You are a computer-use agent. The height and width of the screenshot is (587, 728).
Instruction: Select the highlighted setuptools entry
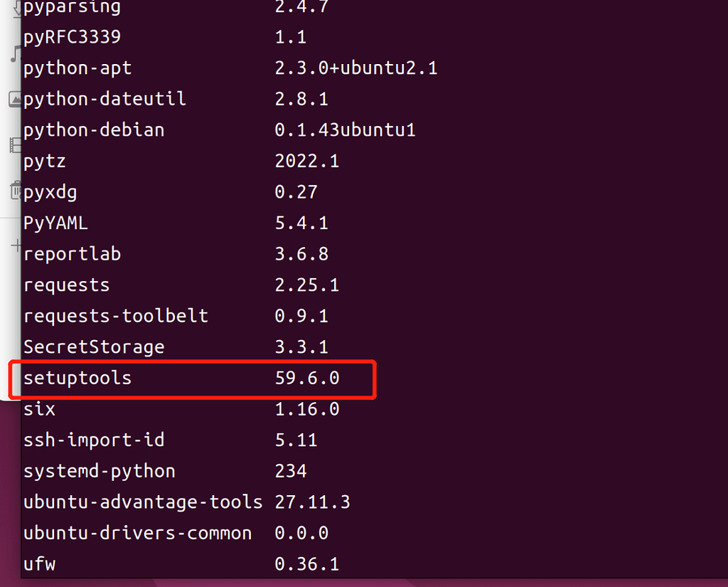click(78, 379)
